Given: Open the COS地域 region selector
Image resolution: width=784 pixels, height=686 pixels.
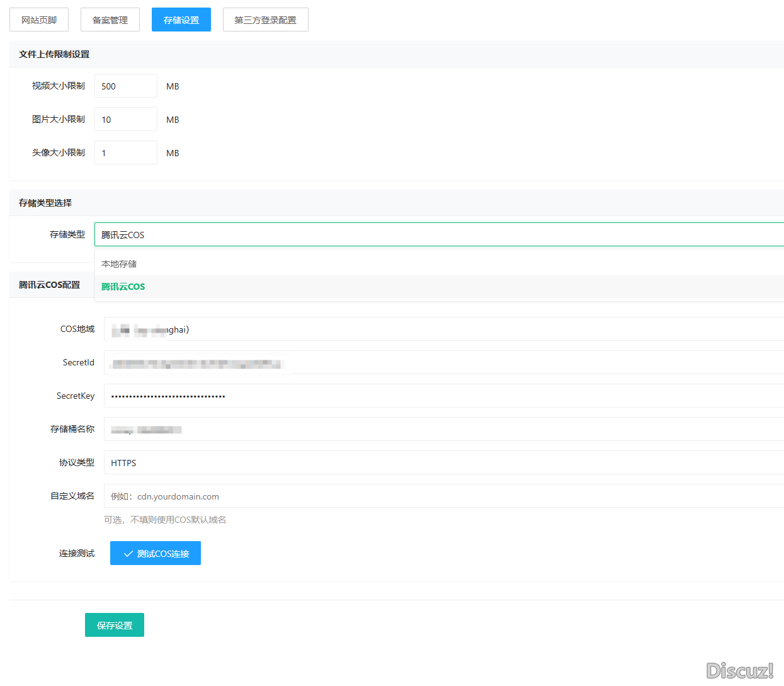Looking at the screenshot, I should pos(443,329).
